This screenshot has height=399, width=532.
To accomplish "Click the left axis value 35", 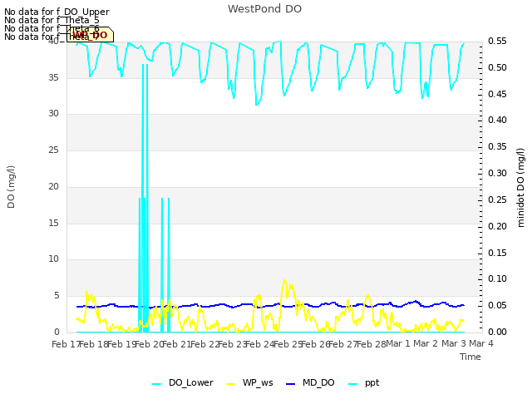I will tap(53, 77).
